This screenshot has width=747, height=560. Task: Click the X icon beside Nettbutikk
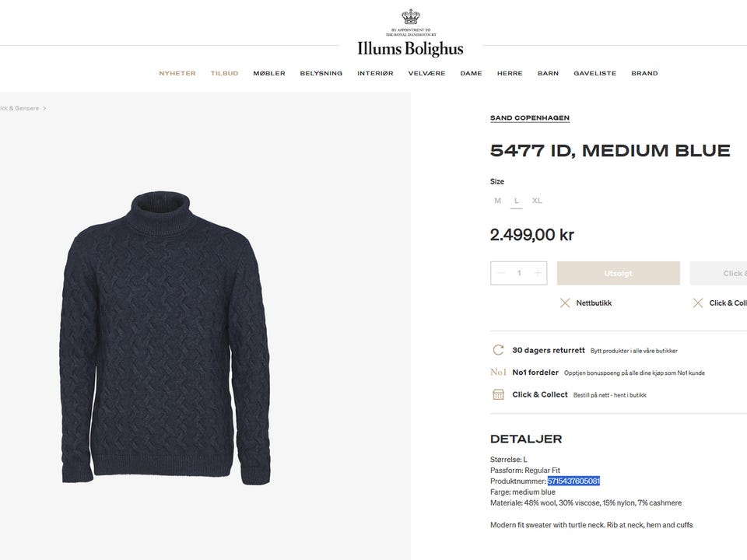[x=565, y=303]
